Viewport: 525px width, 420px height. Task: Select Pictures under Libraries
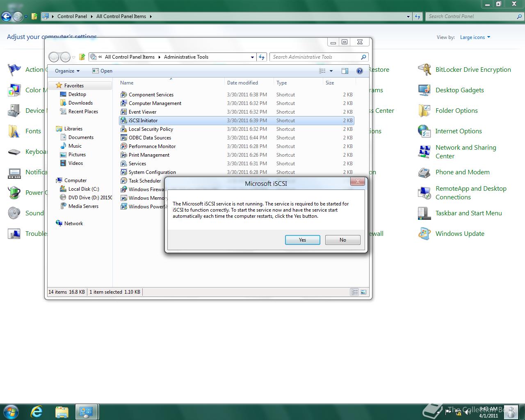[x=77, y=155]
